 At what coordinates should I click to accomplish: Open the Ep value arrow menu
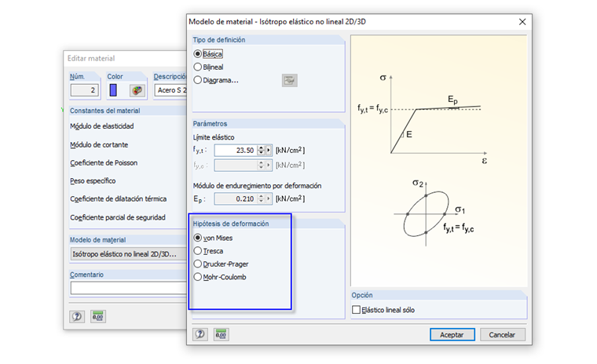[x=269, y=198]
